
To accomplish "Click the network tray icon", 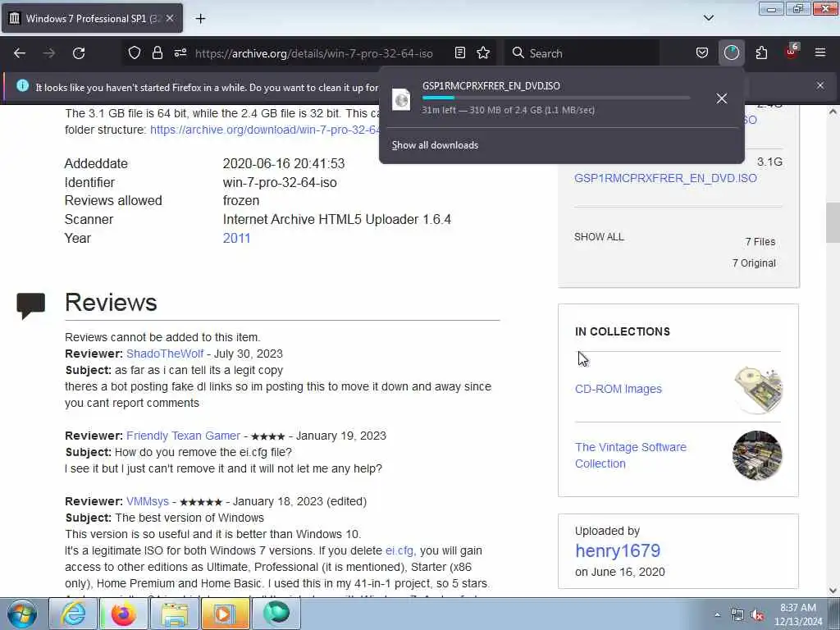I will (x=737, y=615).
